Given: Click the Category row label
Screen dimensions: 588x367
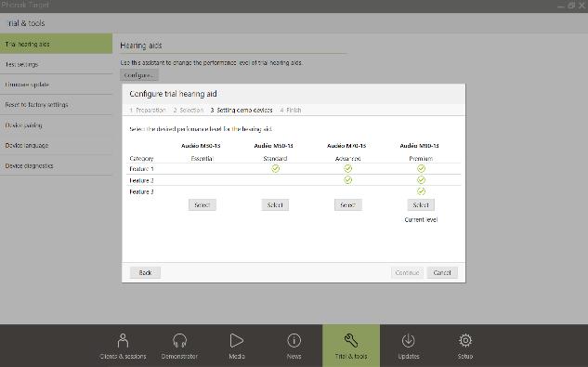Looking at the screenshot, I should click(141, 158).
